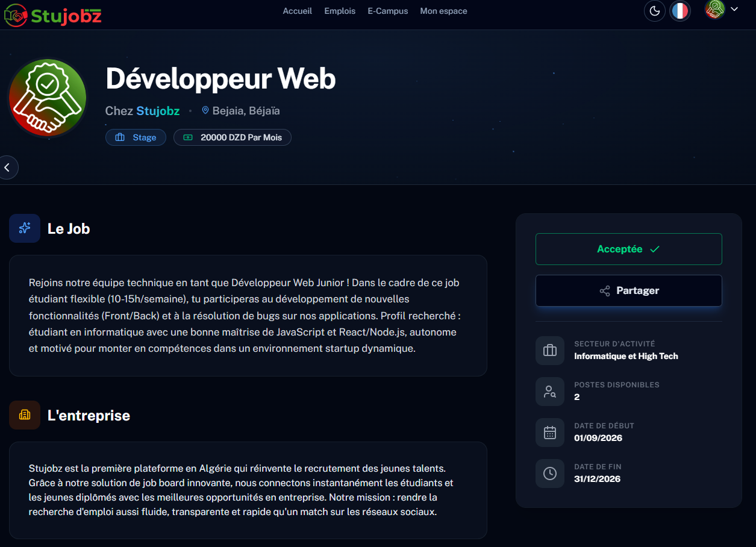This screenshot has width=756, height=547.
Task: Click the calendar icon for Date de début
Action: coord(550,433)
